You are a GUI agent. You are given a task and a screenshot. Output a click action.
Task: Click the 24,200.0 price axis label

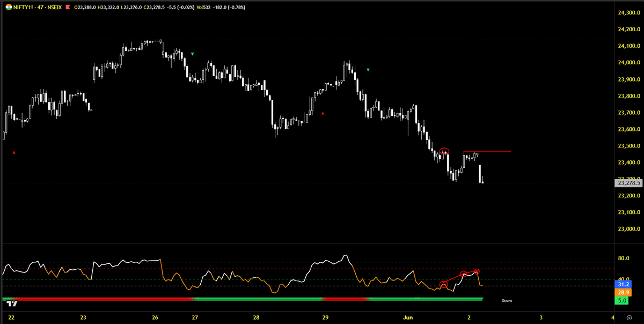click(x=630, y=30)
